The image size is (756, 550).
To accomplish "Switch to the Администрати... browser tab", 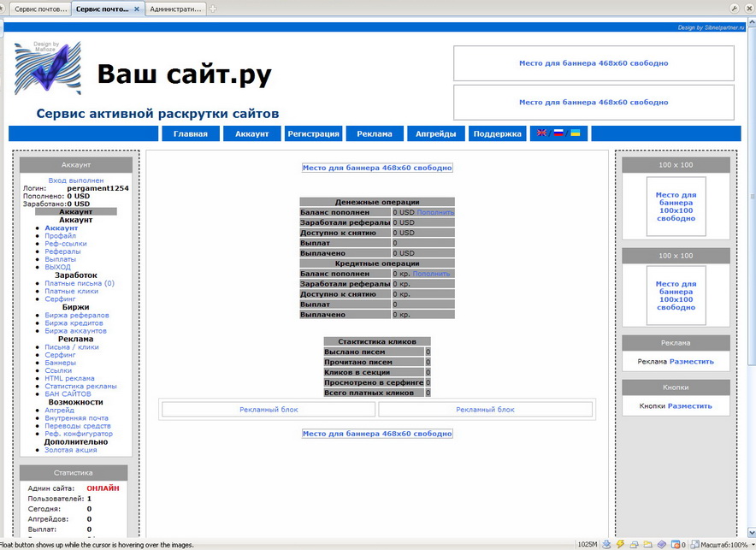I will click(175, 9).
